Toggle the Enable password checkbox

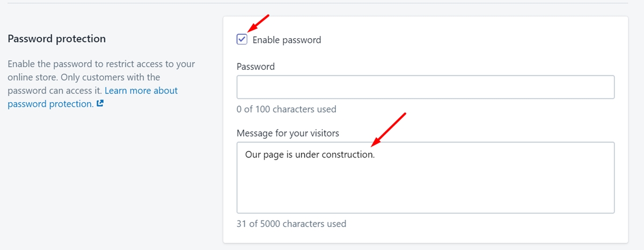point(242,39)
